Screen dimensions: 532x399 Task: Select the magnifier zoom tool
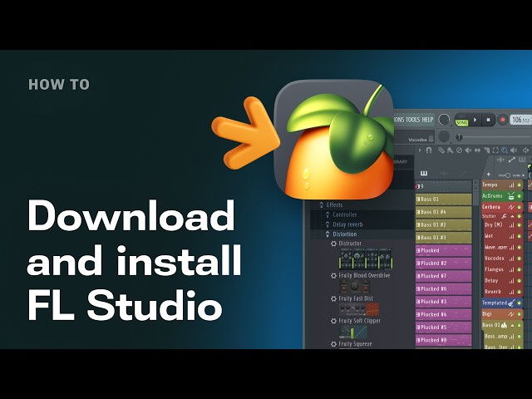pyautogui.click(x=505, y=150)
